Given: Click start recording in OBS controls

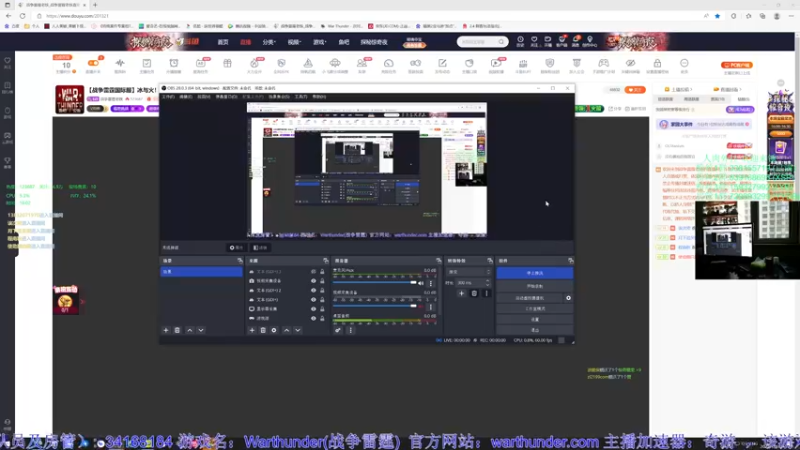Looking at the screenshot, I should click(x=535, y=286).
